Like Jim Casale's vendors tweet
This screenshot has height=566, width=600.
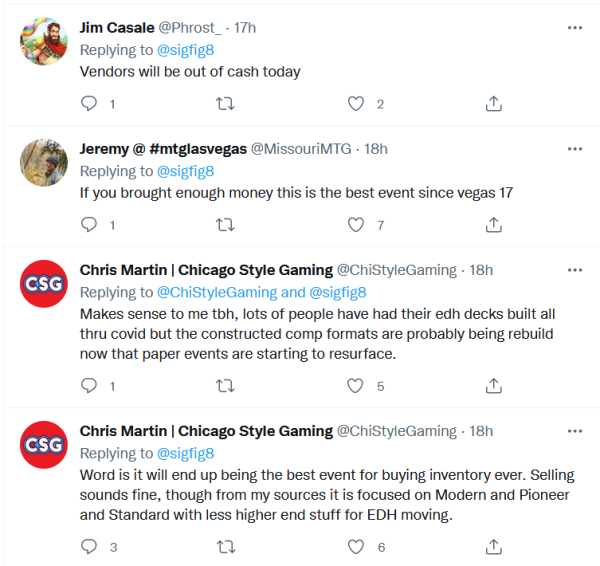click(355, 103)
